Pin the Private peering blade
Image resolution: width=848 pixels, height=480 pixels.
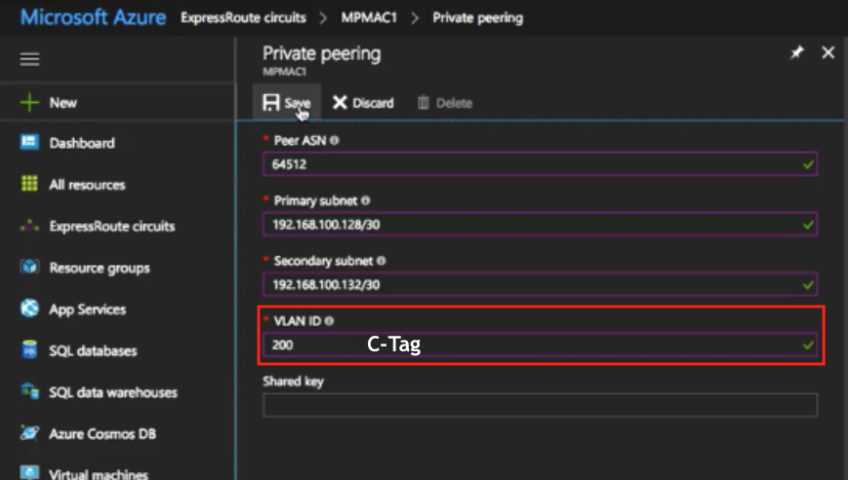(x=797, y=52)
